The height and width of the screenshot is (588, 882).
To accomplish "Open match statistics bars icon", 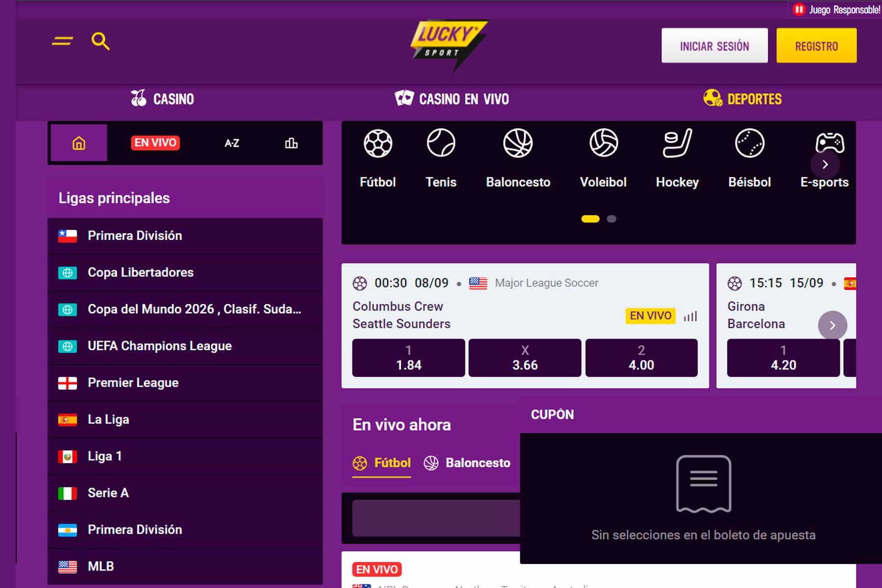I will pos(690,316).
